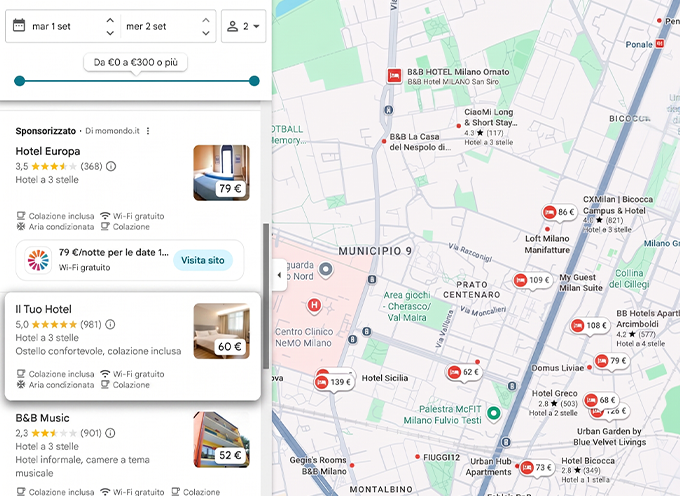Click B&B La Casa del Nespolo map dot

[x=384, y=141]
